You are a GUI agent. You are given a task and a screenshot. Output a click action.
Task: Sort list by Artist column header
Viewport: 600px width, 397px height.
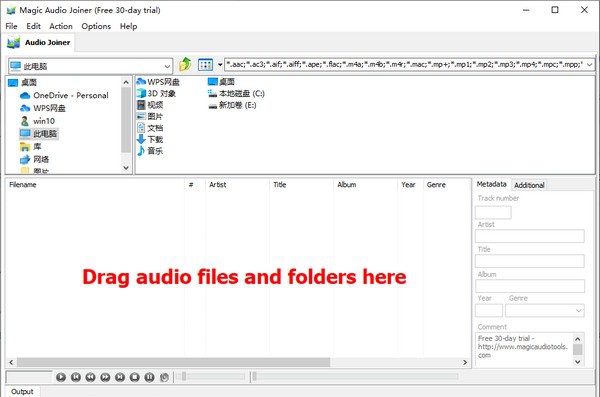click(237, 185)
